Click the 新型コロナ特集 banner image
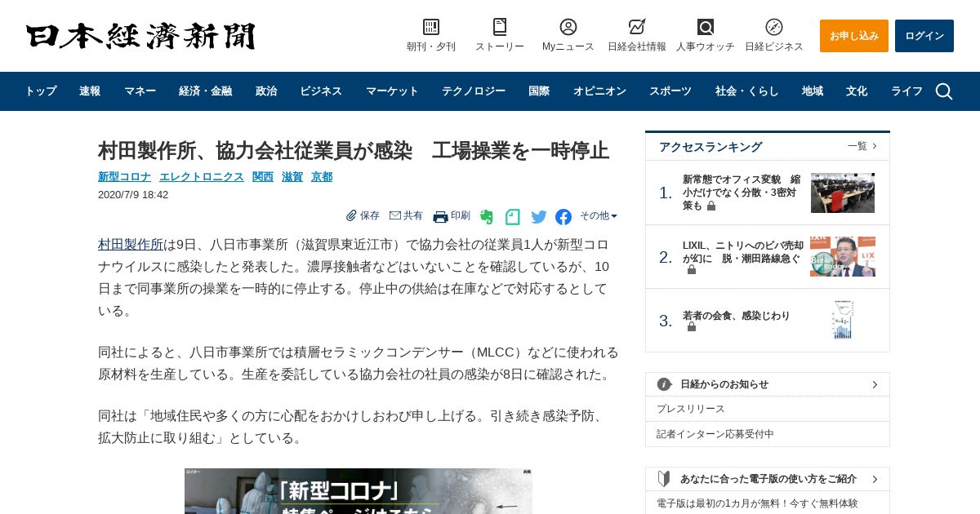Viewport: 980px width, 514px height. (359, 491)
